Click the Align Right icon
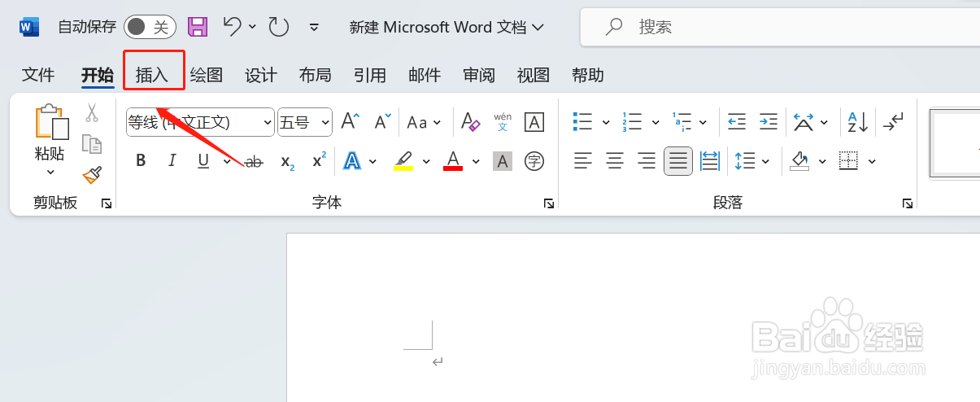Viewport: 980px width, 402px height. point(647,161)
